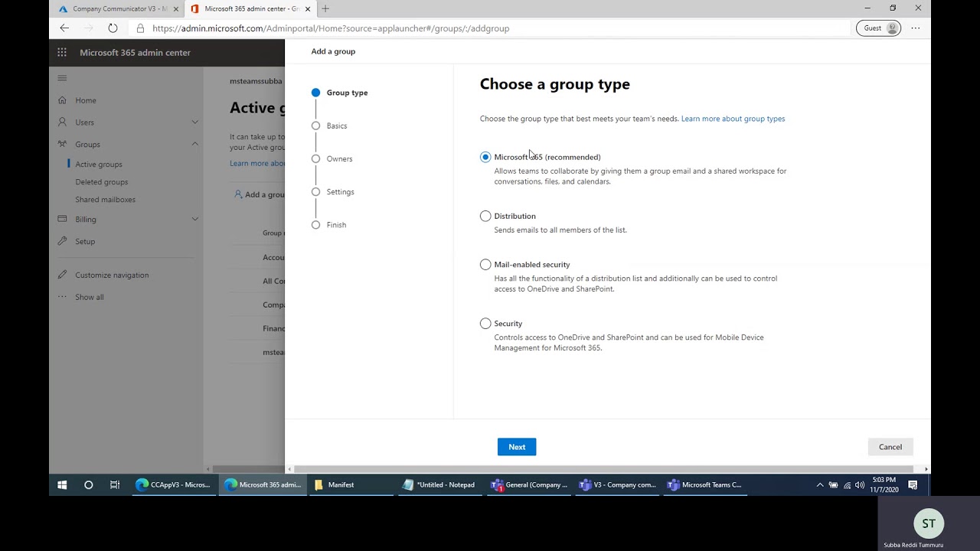Screen dimensions: 980x551
Task: Click the Groups icon in sidebar
Action: 62,144
